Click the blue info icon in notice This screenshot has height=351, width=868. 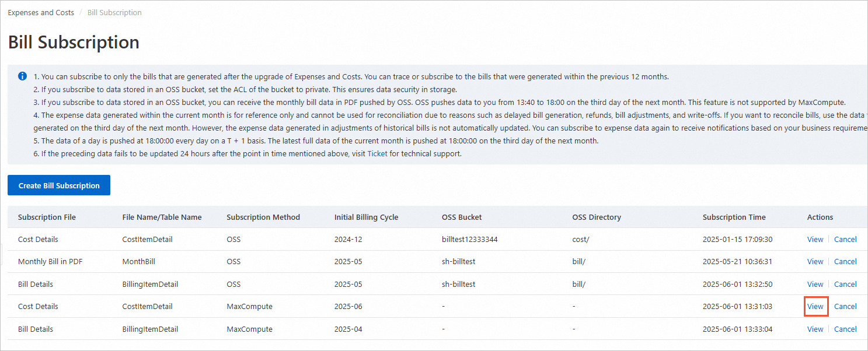(23, 76)
